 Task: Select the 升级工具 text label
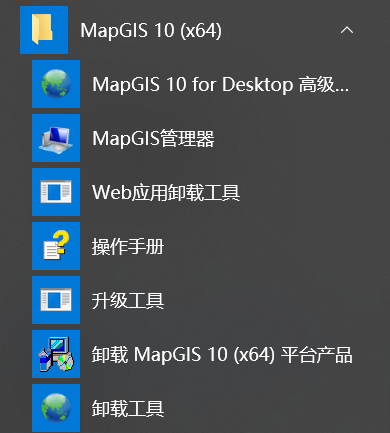(128, 301)
